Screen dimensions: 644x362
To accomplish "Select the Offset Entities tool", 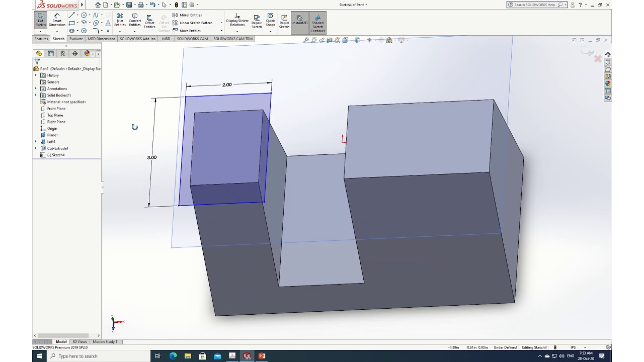I will tap(149, 22).
